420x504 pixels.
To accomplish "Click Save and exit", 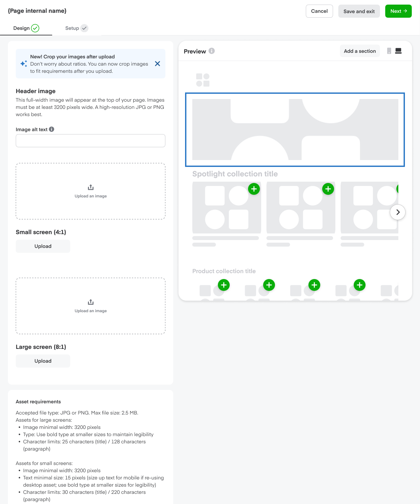I will coord(359,11).
